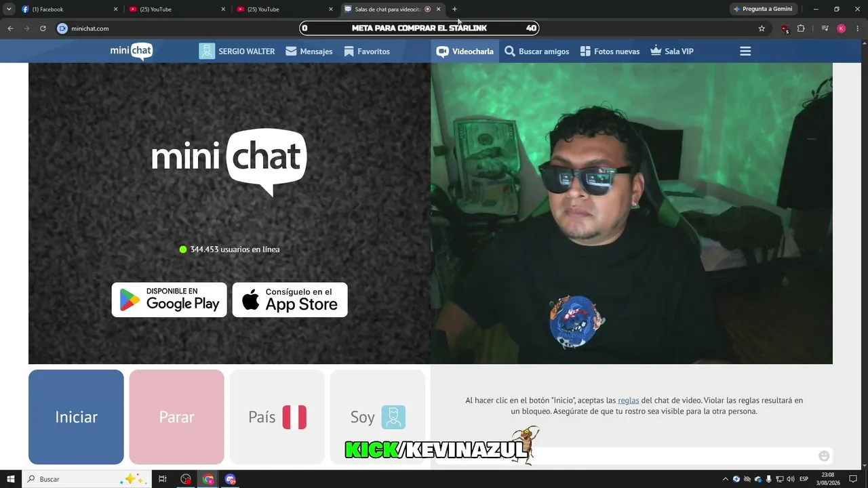Click the Peru flag country icon
Viewport: 868px width, 488px height.
click(294, 417)
